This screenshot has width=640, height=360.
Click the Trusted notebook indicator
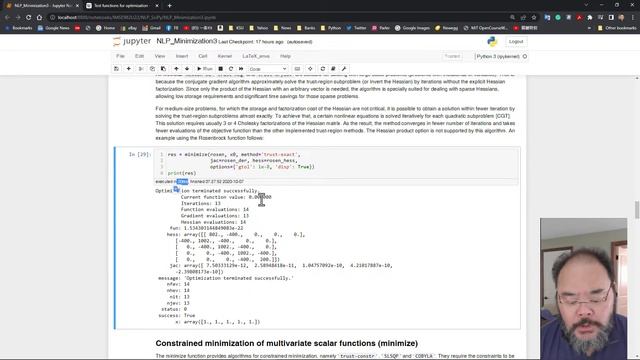[452, 56]
